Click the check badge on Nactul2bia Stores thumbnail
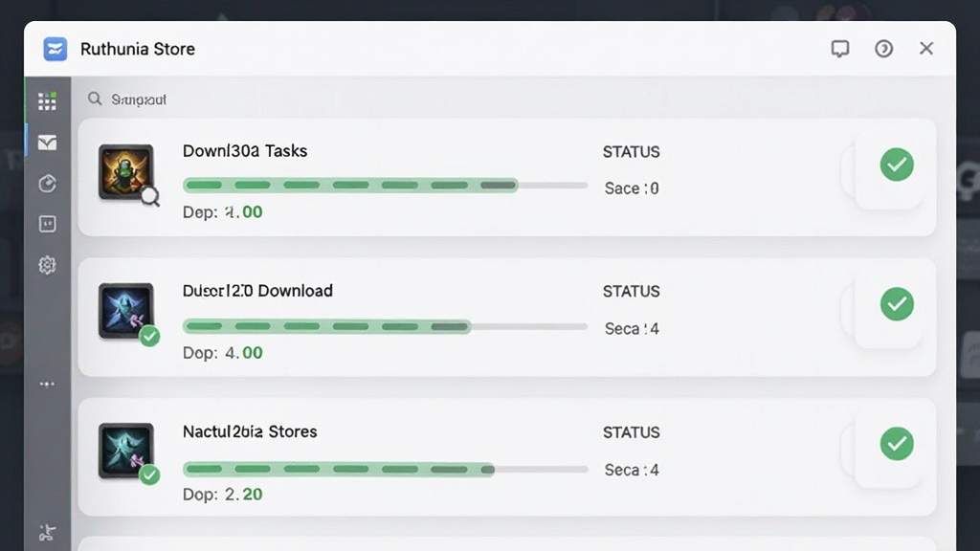The image size is (980, 551). pos(149,474)
